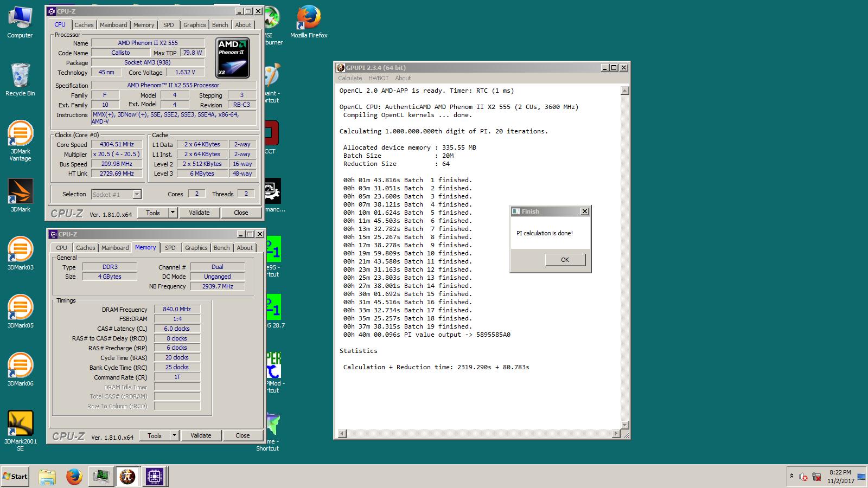The width and height of the screenshot is (868, 488).
Task: Launch 3DMark05 desktop shortcut
Action: point(20,311)
